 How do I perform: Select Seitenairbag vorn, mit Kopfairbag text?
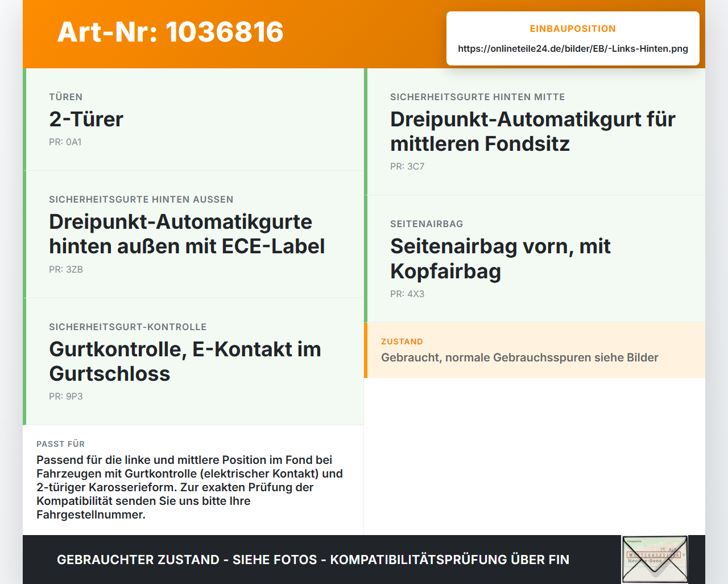pos(500,258)
